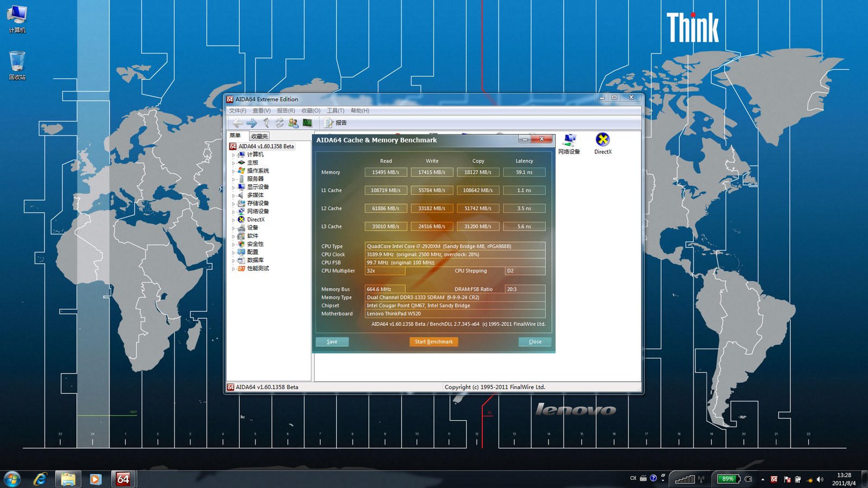Select 显示设备 tree node
This screenshot has height=488, width=868.
tap(253, 187)
